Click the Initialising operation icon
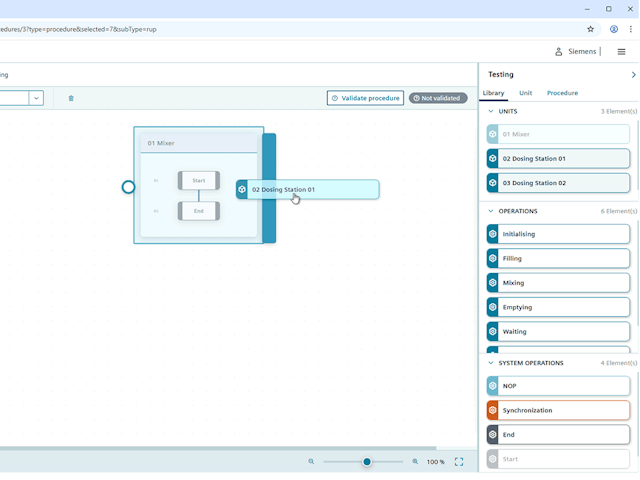The height and width of the screenshot is (480, 640). point(493,234)
